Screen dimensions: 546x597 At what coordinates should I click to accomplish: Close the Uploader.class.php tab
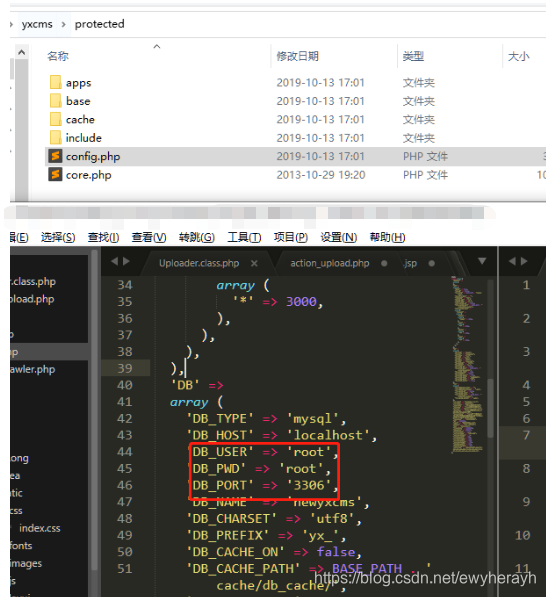(x=254, y=263)
